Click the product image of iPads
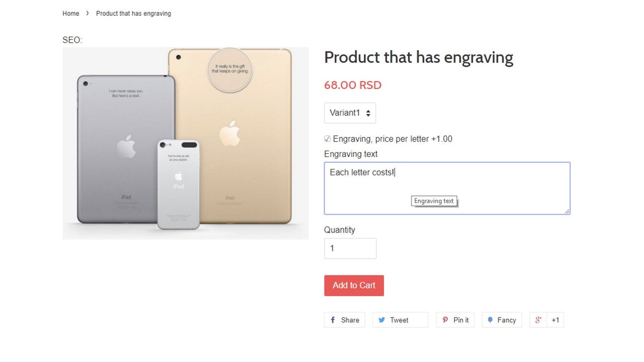 click(186, 143)
